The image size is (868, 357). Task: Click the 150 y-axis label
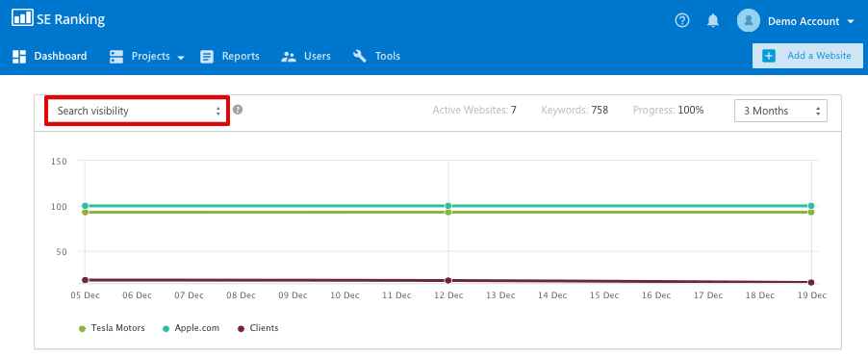pyautogui.click(x=59, y=161)
